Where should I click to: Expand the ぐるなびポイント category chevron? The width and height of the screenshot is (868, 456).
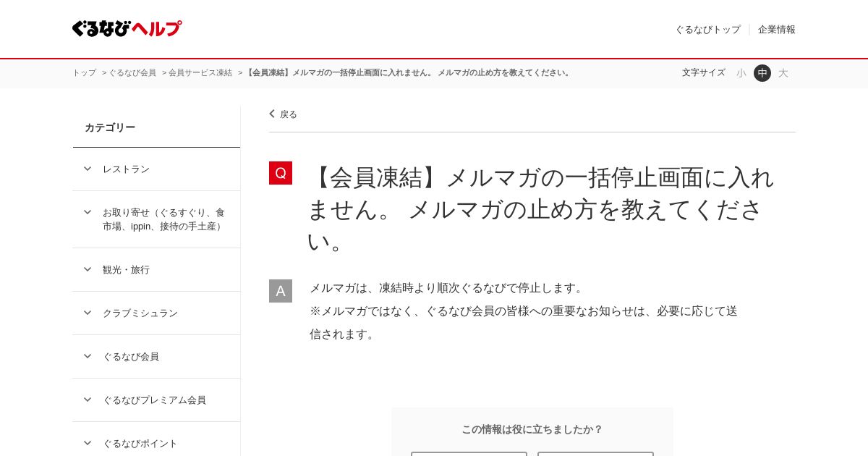pyautogui.click(x=88, y=443)
